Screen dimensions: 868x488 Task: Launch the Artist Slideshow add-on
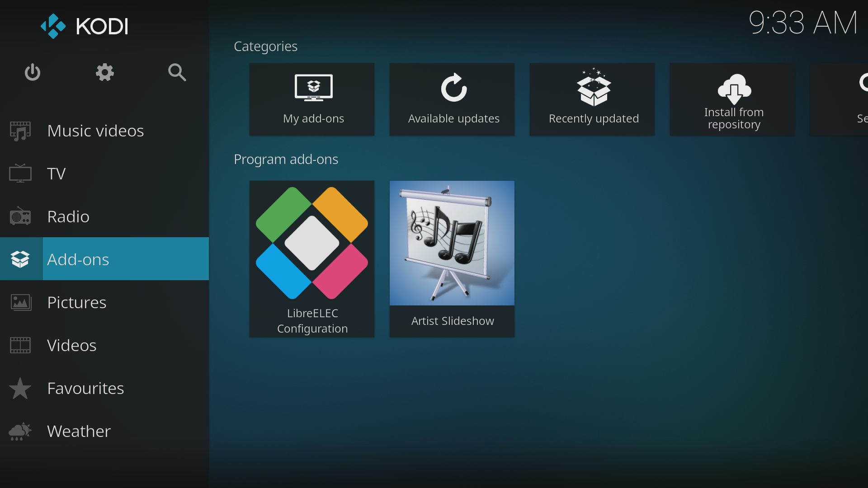pos(452,258)
